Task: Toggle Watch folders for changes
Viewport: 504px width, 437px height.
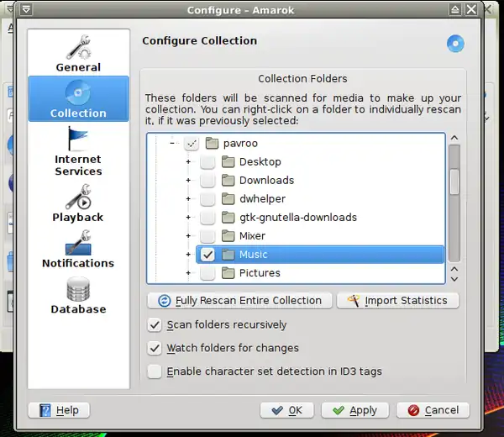Action: pos(155,348)
